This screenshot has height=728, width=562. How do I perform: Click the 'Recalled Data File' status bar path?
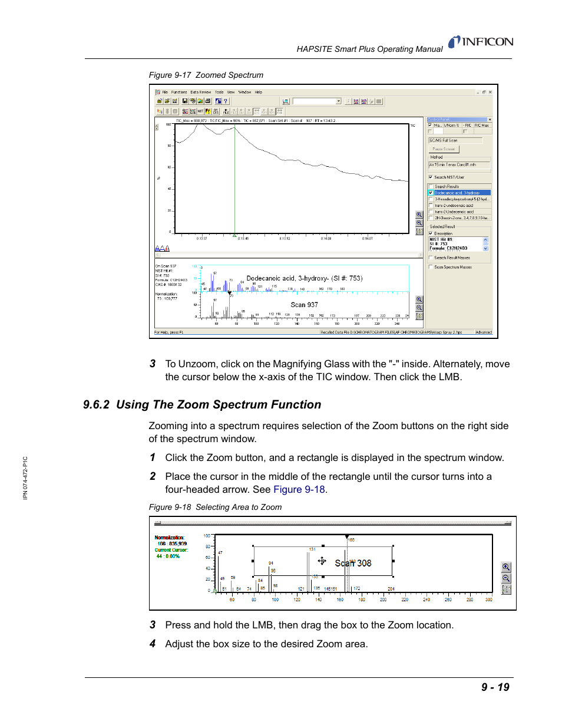click(x=391, y=332)
